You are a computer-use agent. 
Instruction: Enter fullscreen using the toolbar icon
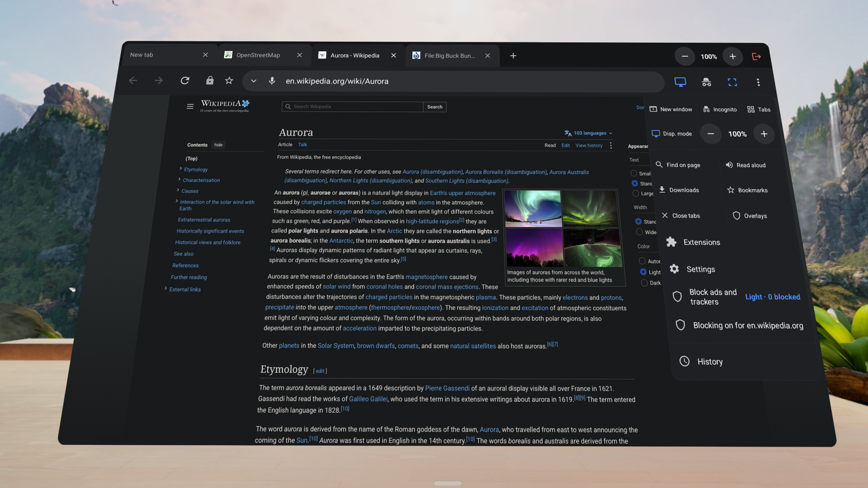coord(732,82)
